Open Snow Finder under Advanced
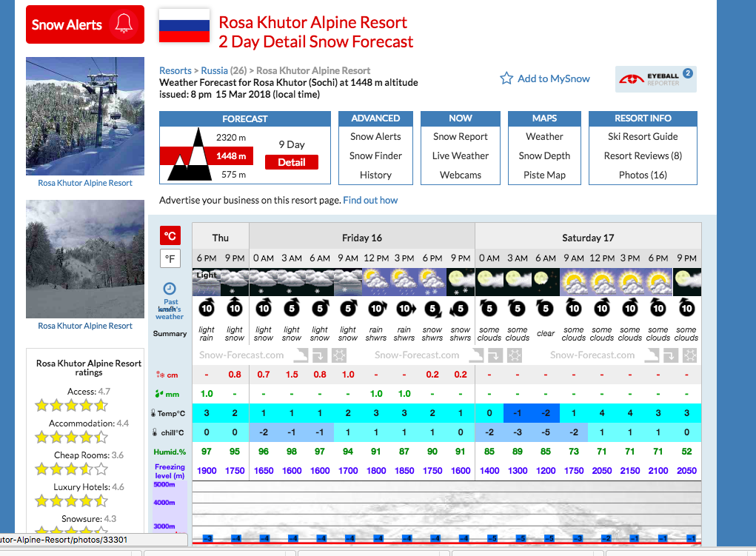 tap(375, 155)
